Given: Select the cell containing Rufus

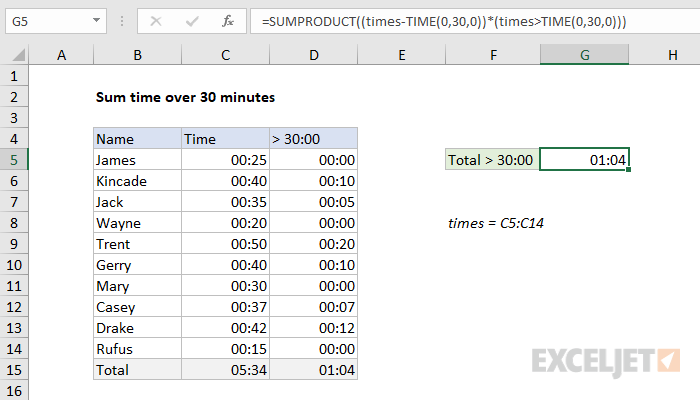Looking at the screenshot, I should click(x=137, y=349).
